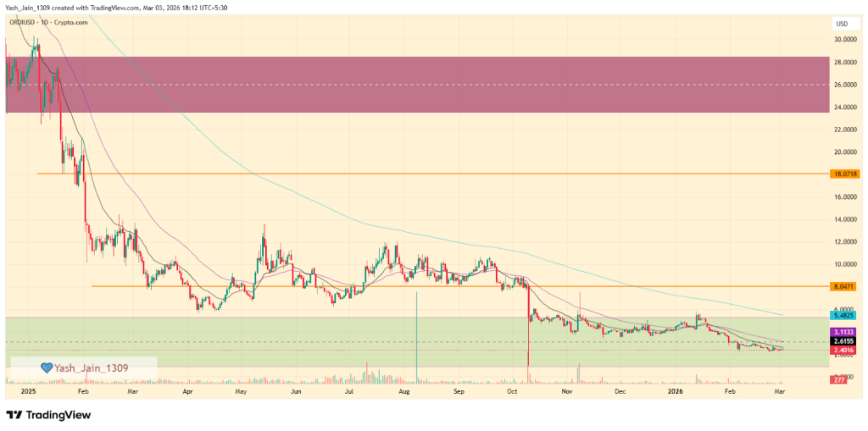Click the USD currency label on price axis
The height and width of the screenshot is (431, 868).
point(842,23)
